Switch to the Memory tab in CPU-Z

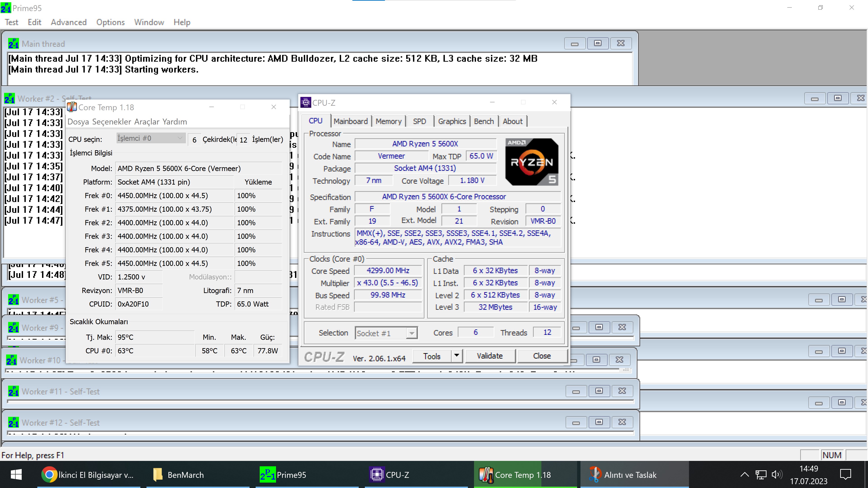click(x=389, y=121)
